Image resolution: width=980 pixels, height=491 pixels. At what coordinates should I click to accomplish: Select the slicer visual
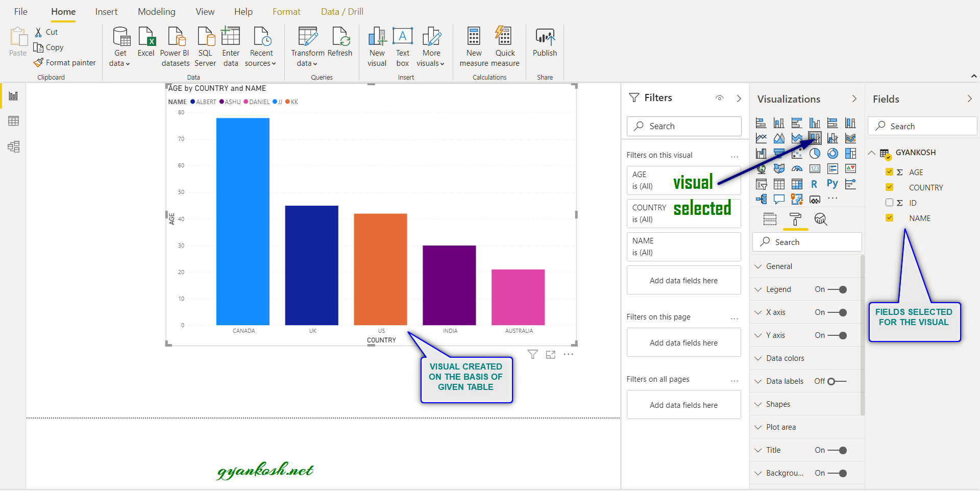(761, 184)
